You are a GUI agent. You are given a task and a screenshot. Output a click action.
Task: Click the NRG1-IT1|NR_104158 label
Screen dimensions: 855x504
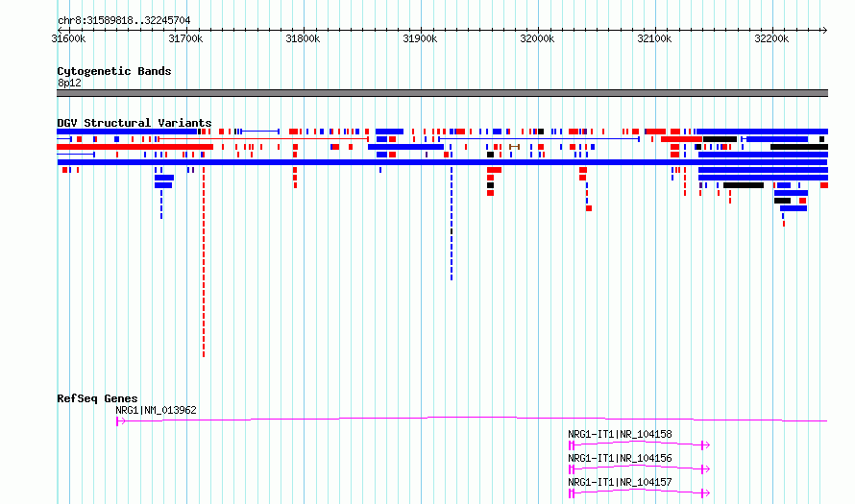(620, 434)
